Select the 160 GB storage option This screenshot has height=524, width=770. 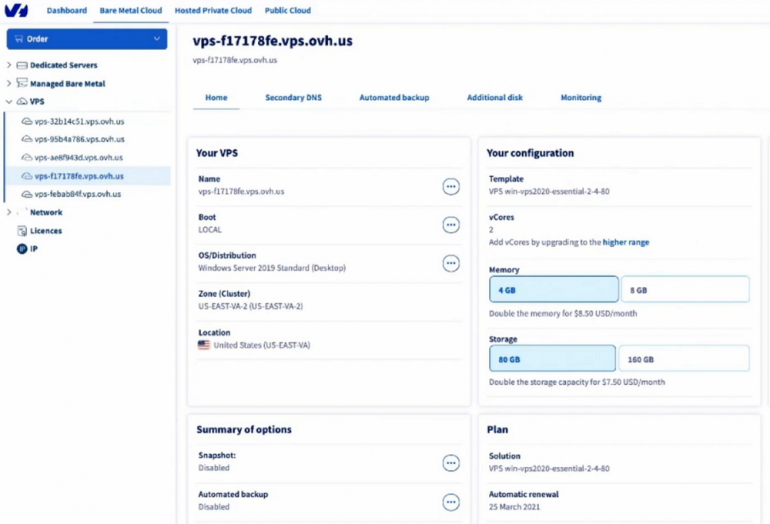pyautogui.click(x=684, y=359)
